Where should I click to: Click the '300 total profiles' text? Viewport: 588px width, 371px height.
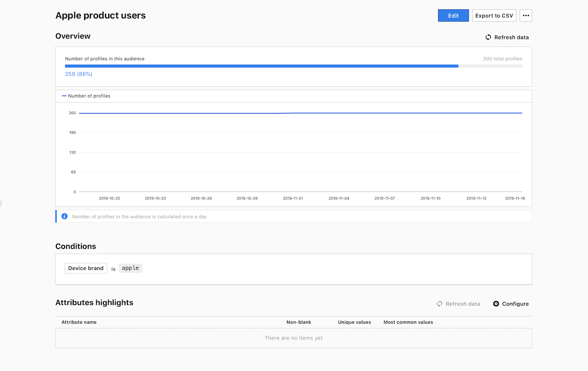tap(503, 59)
